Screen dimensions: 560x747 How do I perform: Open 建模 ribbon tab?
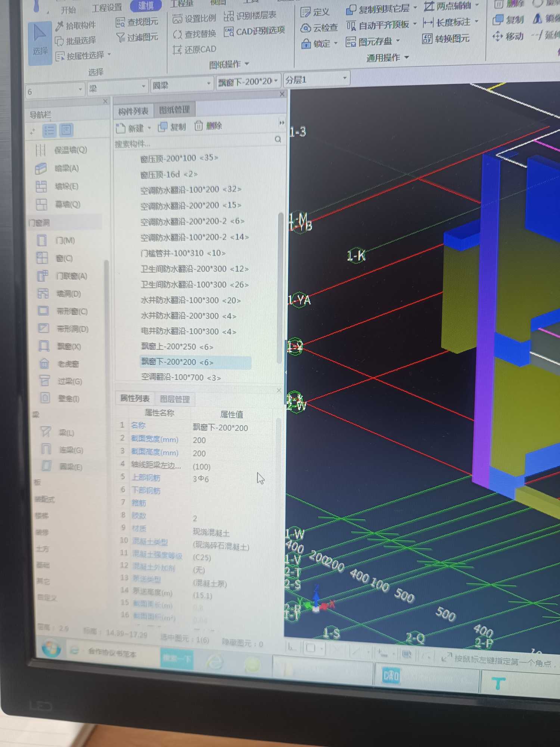pos(146,5)
